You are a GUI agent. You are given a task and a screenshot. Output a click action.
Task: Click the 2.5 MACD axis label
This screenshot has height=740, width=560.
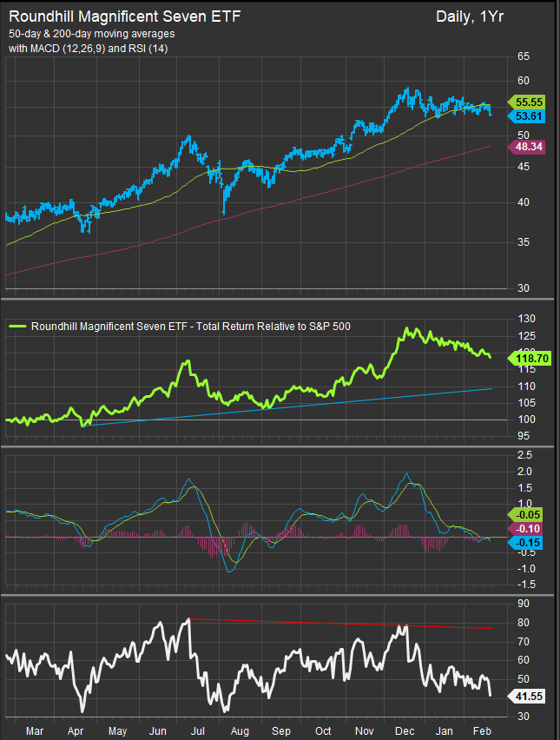pos(524,455)
